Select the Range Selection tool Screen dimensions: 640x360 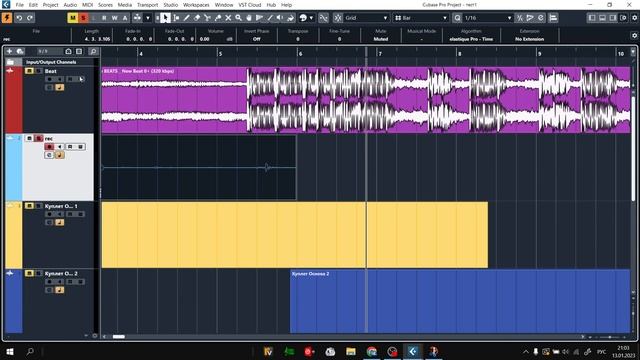click(x=176, y=18)
